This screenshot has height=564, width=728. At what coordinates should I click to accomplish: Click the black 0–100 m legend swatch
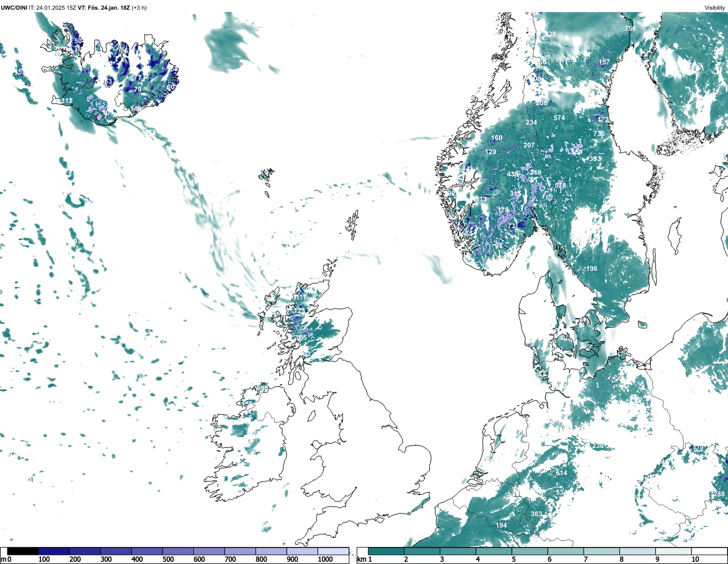pyautogui.click(x=23, y=551)
